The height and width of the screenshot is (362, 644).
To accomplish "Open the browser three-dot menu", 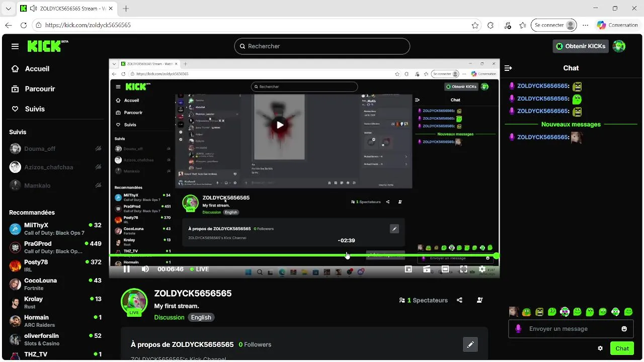I will click(585, 25).
